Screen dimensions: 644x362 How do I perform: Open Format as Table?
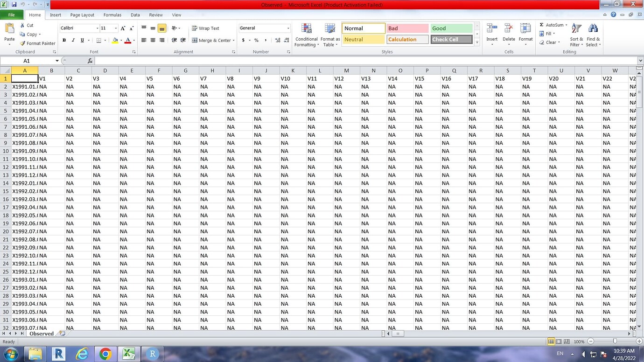pos(330,35)
